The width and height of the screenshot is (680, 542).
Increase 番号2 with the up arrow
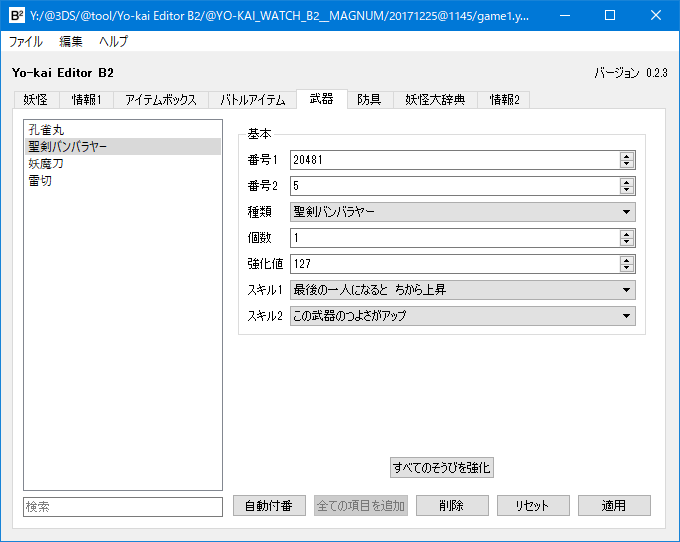[627, 182]
